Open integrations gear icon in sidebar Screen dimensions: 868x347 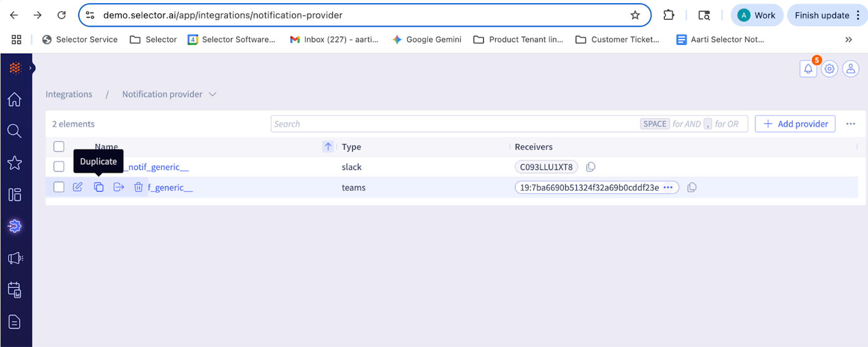(x=14, y=226)
